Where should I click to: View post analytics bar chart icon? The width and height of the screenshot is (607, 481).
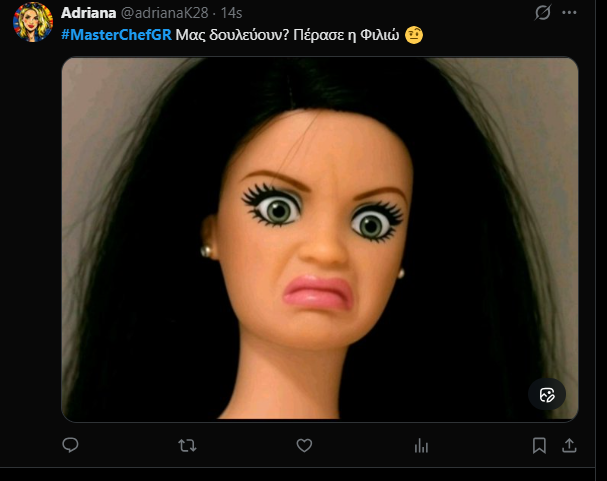pyautogui.click(x=421, y=445)
